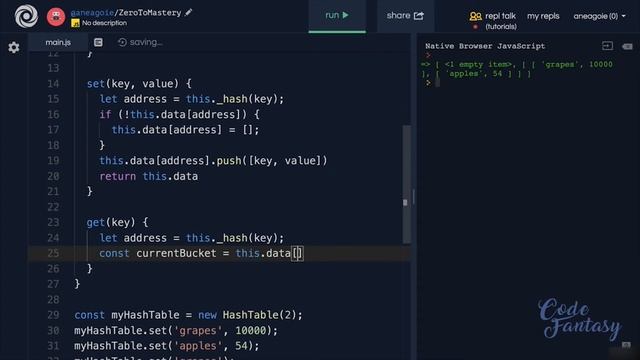The width and height of the screenshot is (640, 360).
Task: Open the settings gear in sidebar
Action: point(14,48)
